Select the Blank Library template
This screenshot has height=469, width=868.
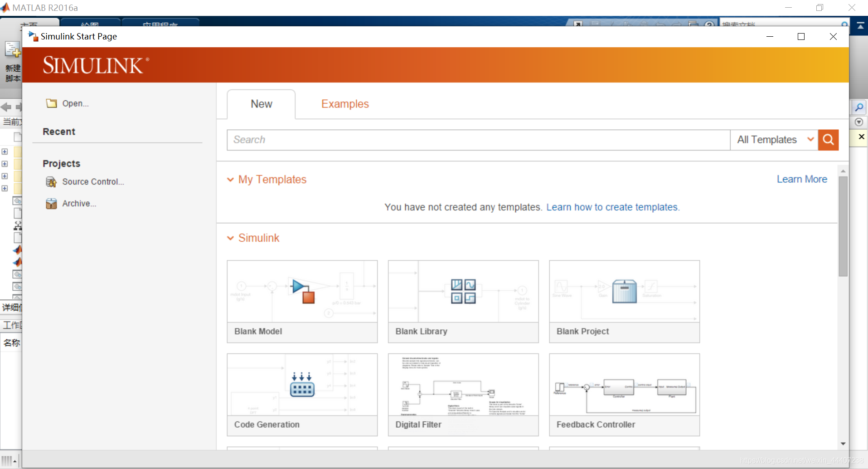point(463,302)
